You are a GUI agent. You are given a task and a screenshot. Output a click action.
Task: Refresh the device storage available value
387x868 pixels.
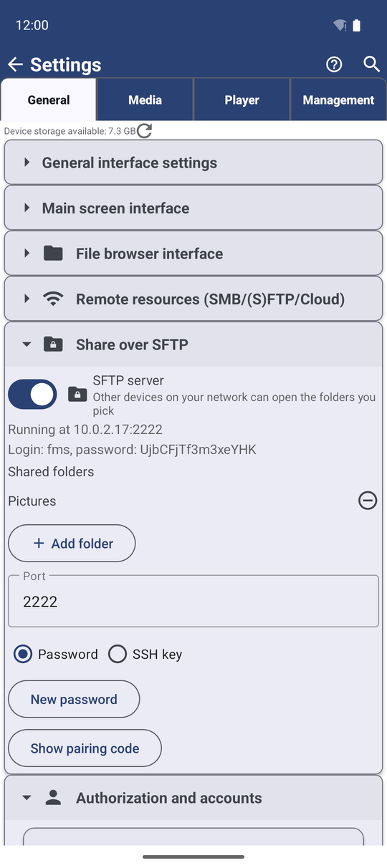pos(145,130)
